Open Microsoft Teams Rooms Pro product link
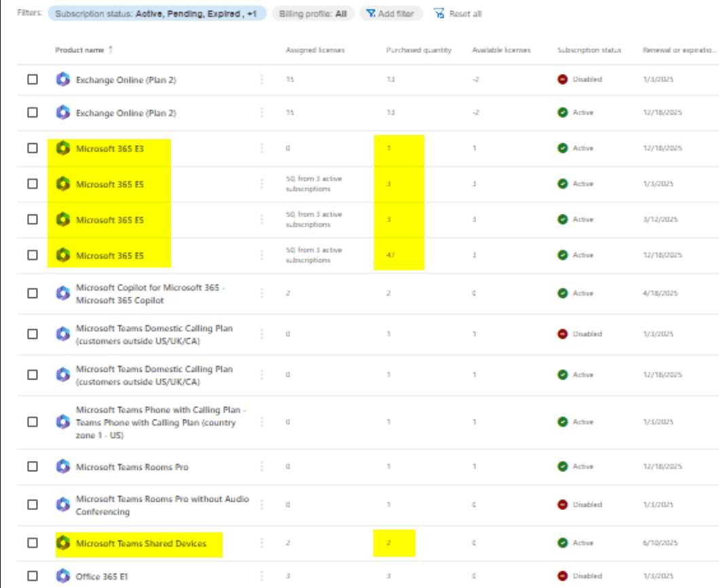This screenshot has height=588, width=719. (x=132, y=467)
